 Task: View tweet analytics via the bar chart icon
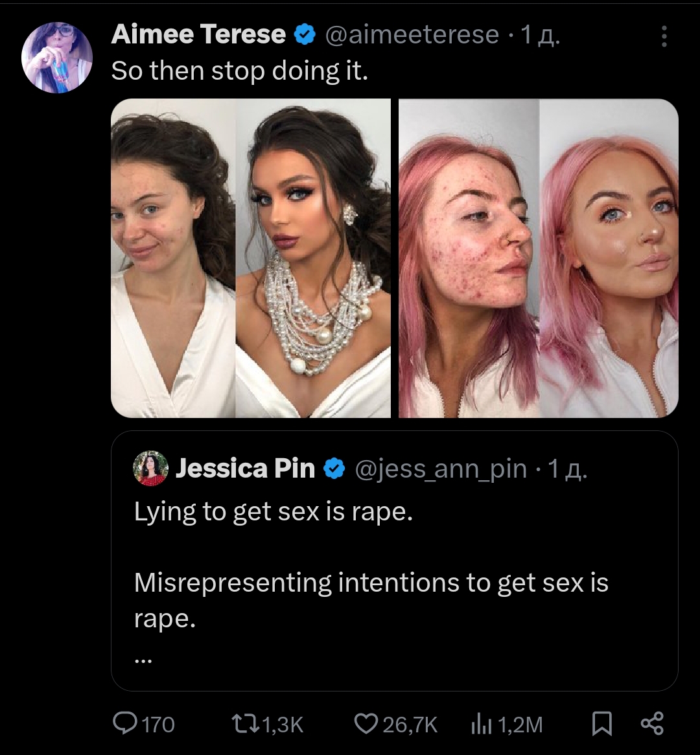(x=480, y=724)
